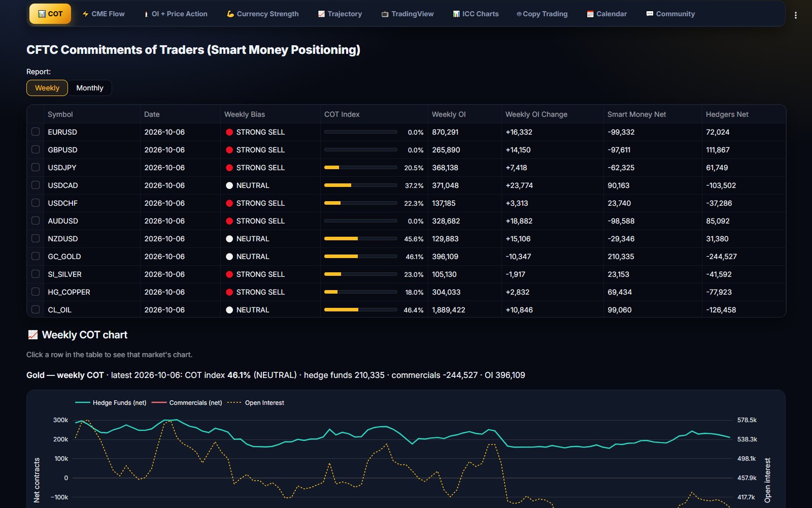Screen dimensions: 812x508
Task: Enable the CL_OIL row checkbox
Action: click(36, 309)
